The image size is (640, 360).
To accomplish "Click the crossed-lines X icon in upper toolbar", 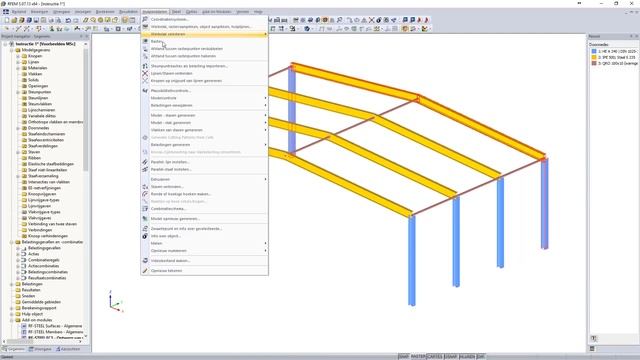I will (371, 20).
